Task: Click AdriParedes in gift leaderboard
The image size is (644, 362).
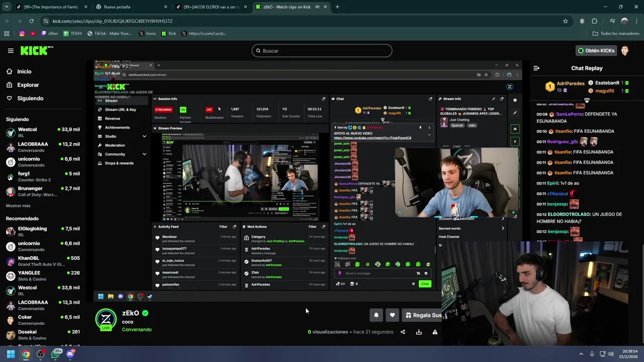Action: pos(571,83)
